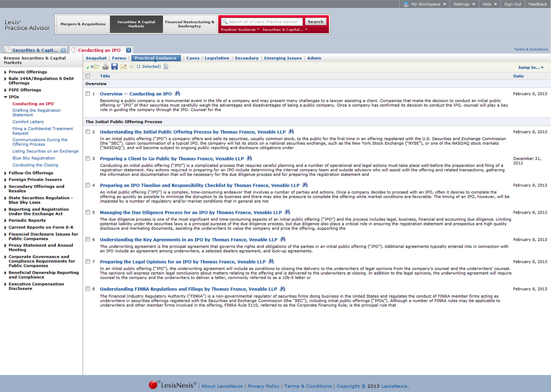This screenshot has width=551, height=392.
Task: Open 'Drafting the Registration Statement' in sidebar
Action: [x=37, y=112]
